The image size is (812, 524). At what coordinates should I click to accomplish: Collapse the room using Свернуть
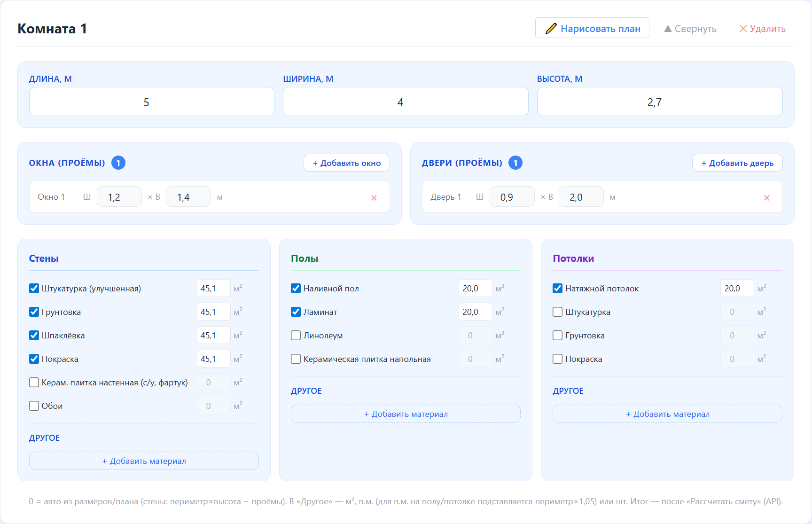690,29
